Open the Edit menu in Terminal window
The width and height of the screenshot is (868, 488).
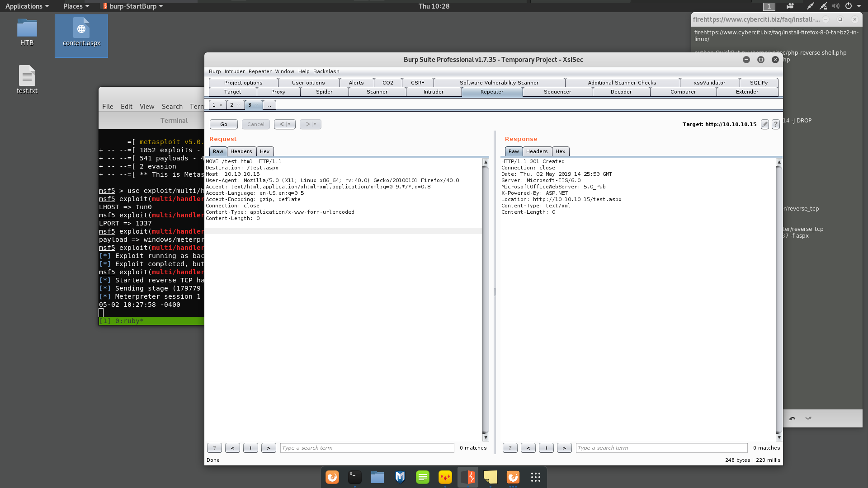127,107
